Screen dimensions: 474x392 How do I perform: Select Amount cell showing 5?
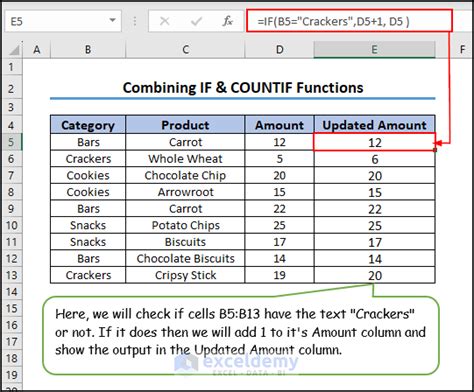coord(279,159)
